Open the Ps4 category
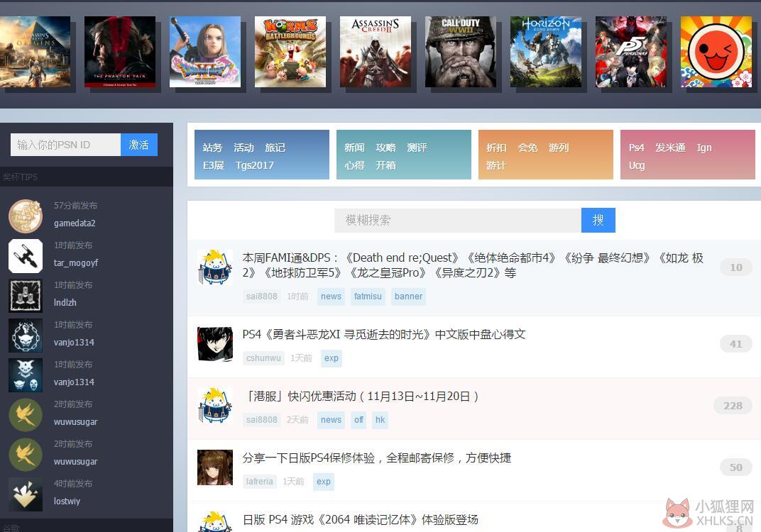 coord(636,148)
